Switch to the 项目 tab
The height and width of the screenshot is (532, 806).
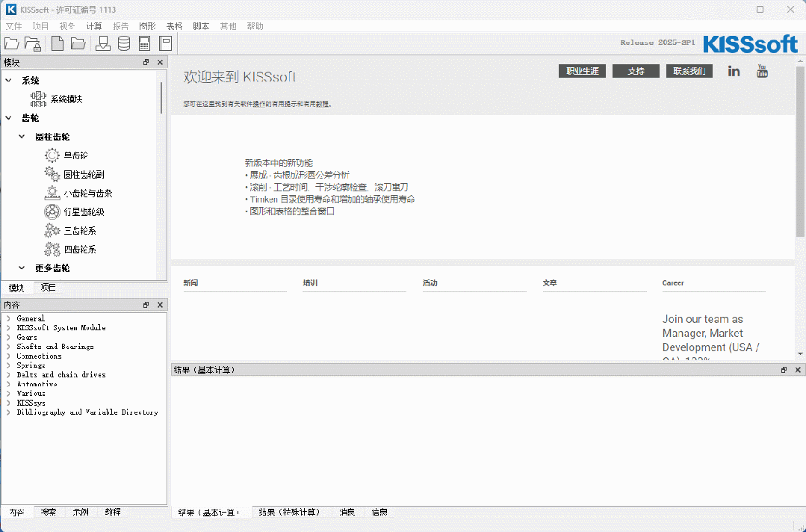tap(49, 288)
